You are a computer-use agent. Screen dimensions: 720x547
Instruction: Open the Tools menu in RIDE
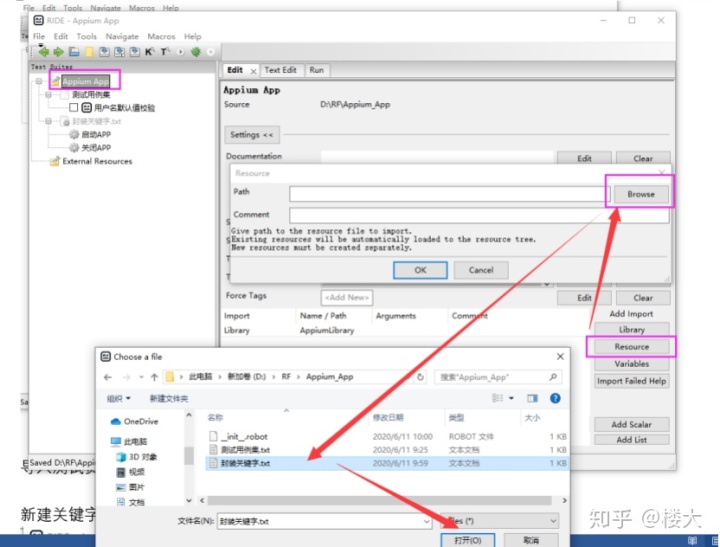tap(86, 36)
